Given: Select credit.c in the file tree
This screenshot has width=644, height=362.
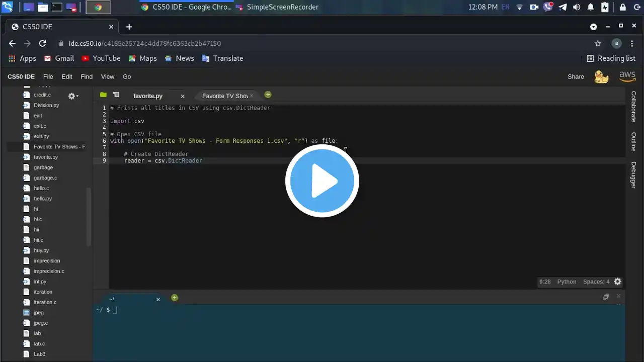Looking at the screenshot, I should click(42, 95).
